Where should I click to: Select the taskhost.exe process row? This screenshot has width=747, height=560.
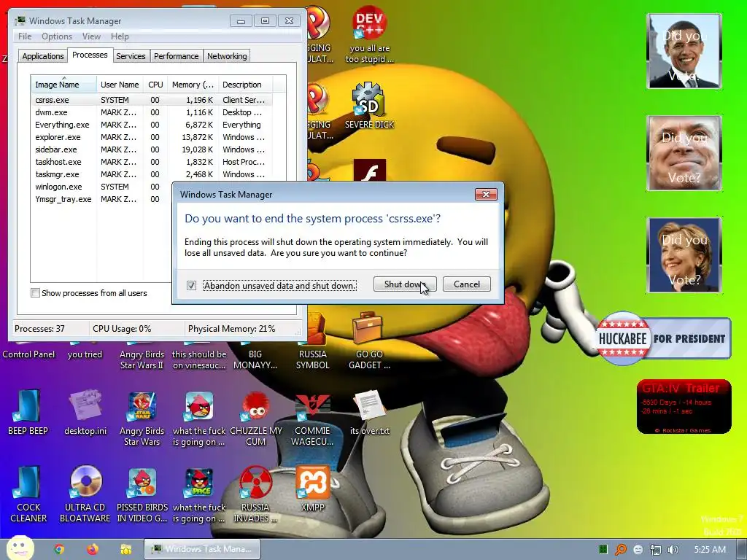point(152,162)
